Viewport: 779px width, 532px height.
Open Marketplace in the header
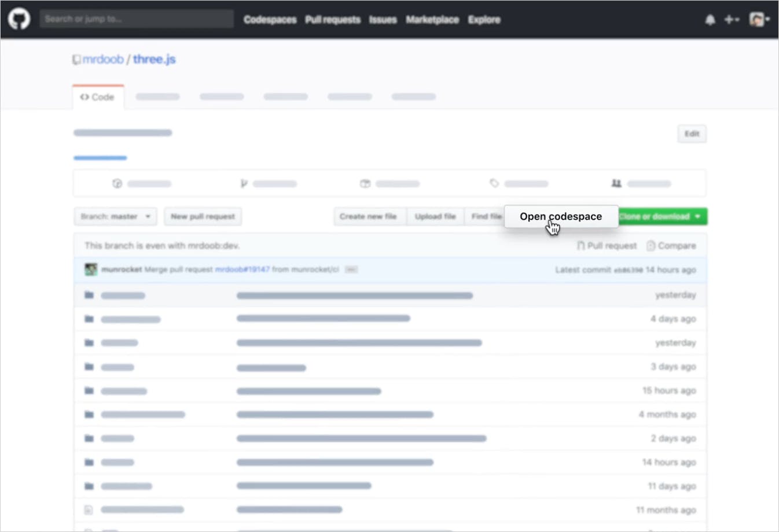pyautogui.click(x=432, y=20)
